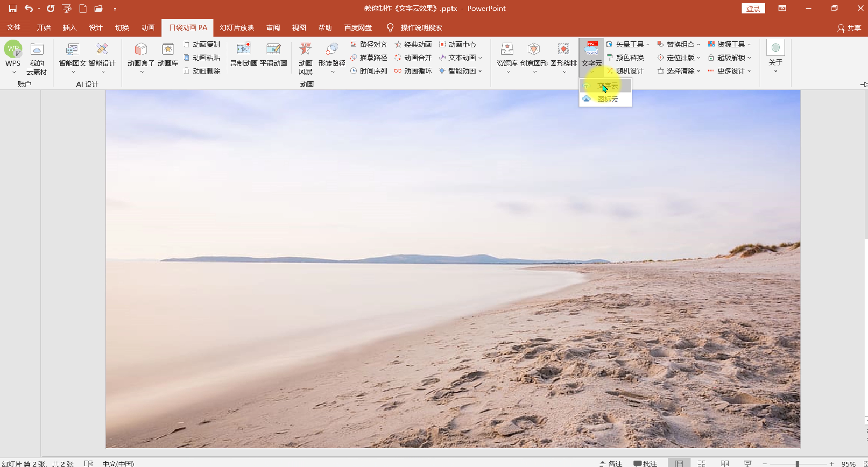Switch to the 设计 tab
Image resolution: width=868 pixels, height=467 pixels.
click(96, 27)
